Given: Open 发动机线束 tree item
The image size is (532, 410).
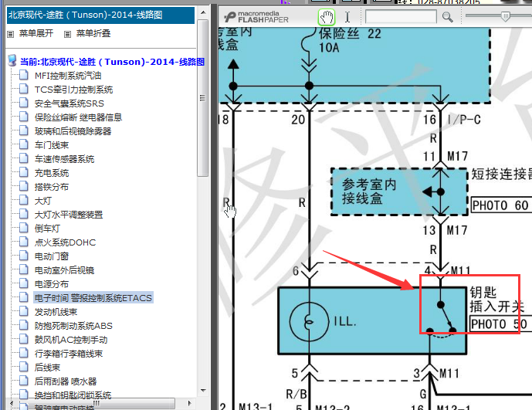Looking at the screenshot, I should (x=56, y=312).
